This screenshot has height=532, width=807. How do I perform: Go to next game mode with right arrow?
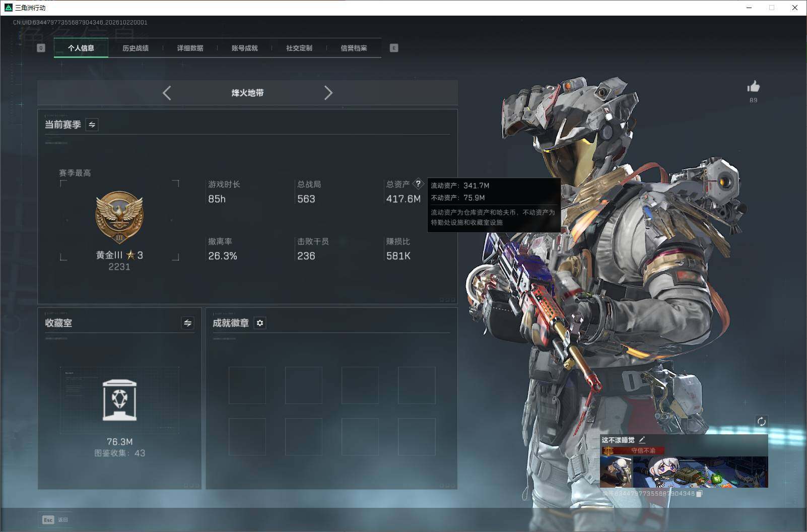(328, 93)
